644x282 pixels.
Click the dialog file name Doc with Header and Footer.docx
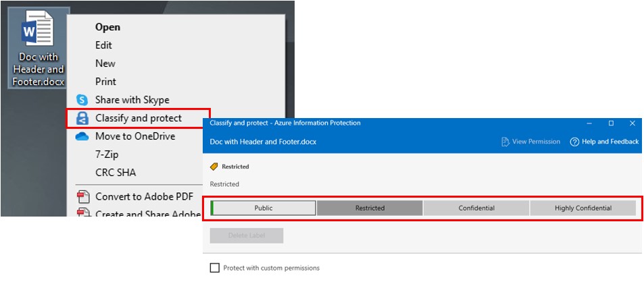pyautogui.click(x=263, y=142)
